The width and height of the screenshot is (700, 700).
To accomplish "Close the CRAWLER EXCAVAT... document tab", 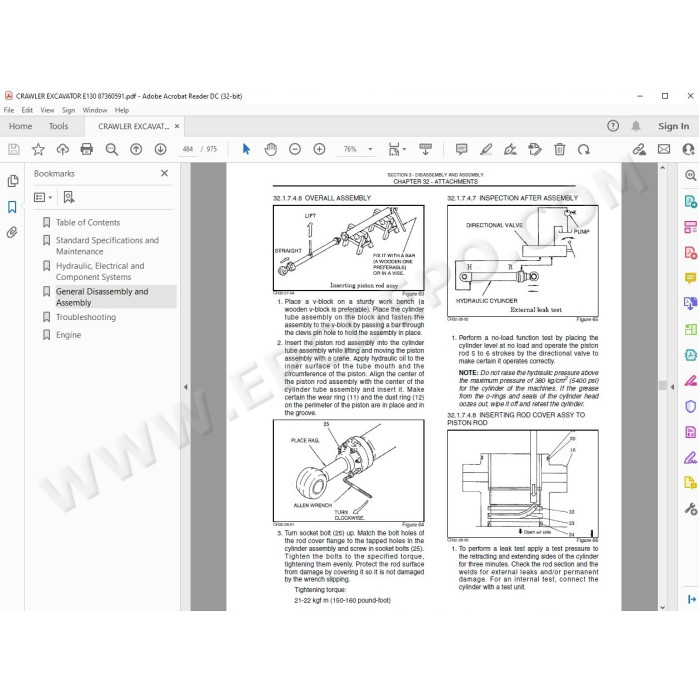I will (x=177, y=126).
